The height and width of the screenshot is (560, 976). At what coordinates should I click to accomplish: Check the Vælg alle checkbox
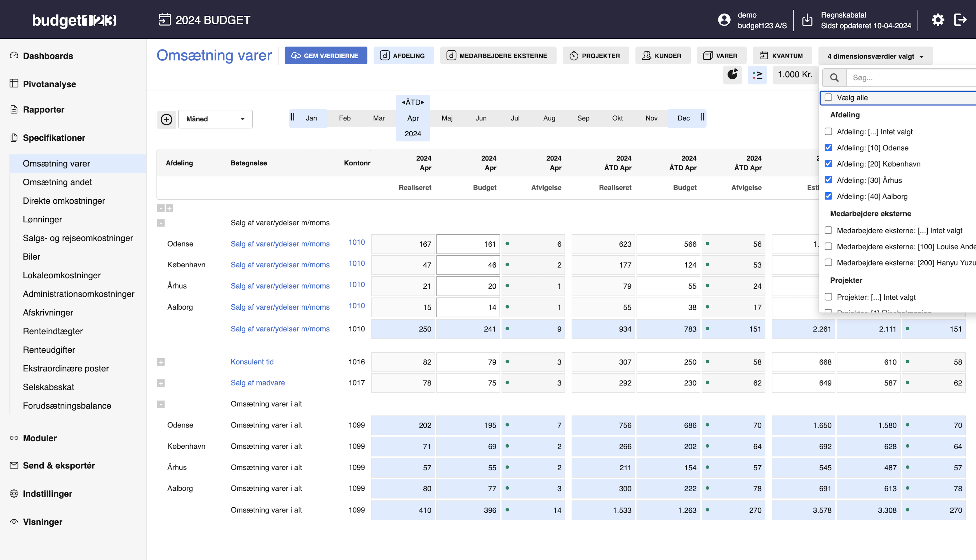pyautogui.click(x=828, y=98)
